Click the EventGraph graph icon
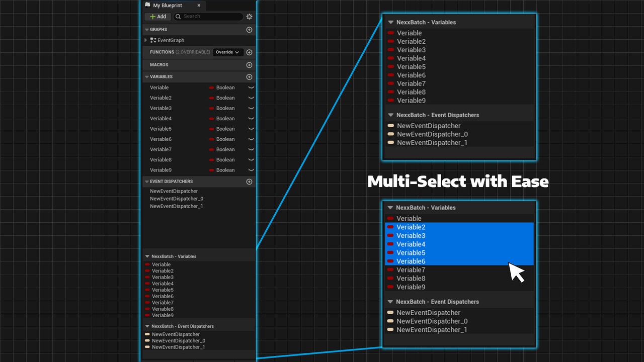This screenshot has width=644, height=362. (153, 40)
